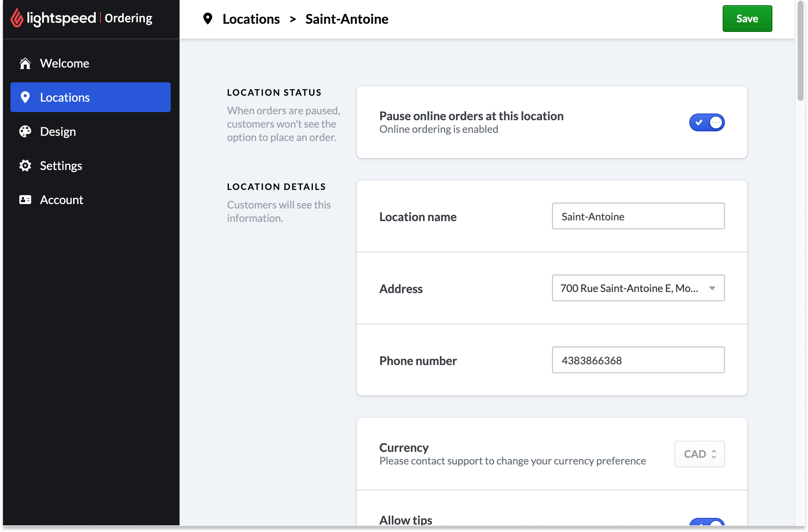Click 'Customers will see this information' text
Image resolution: width=808 pixels, height=532 pixels.
coord(279,211)
